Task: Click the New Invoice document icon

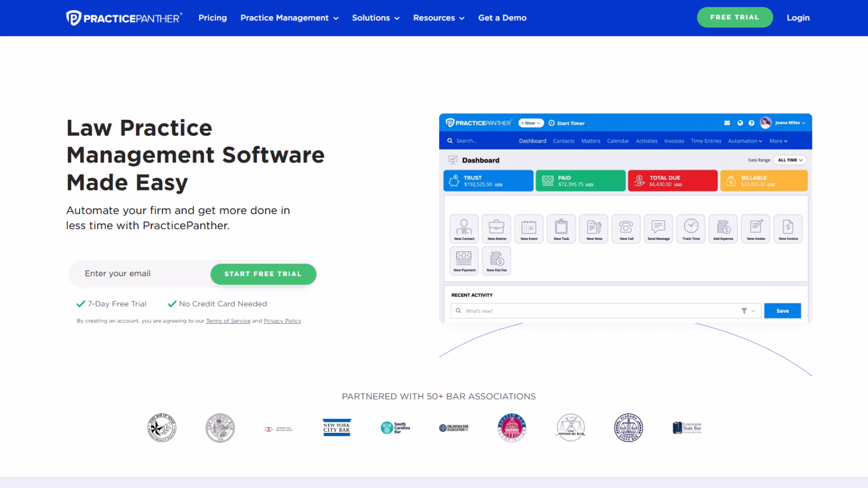Action: 788,228
